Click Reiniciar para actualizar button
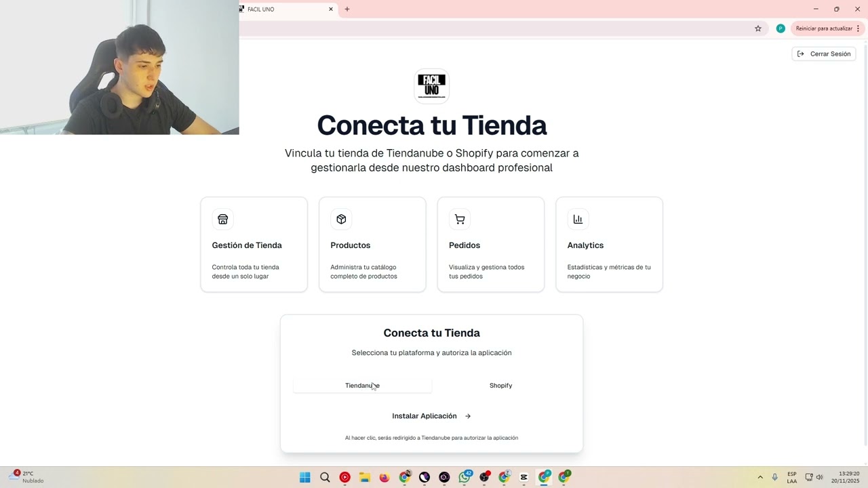 823,28
